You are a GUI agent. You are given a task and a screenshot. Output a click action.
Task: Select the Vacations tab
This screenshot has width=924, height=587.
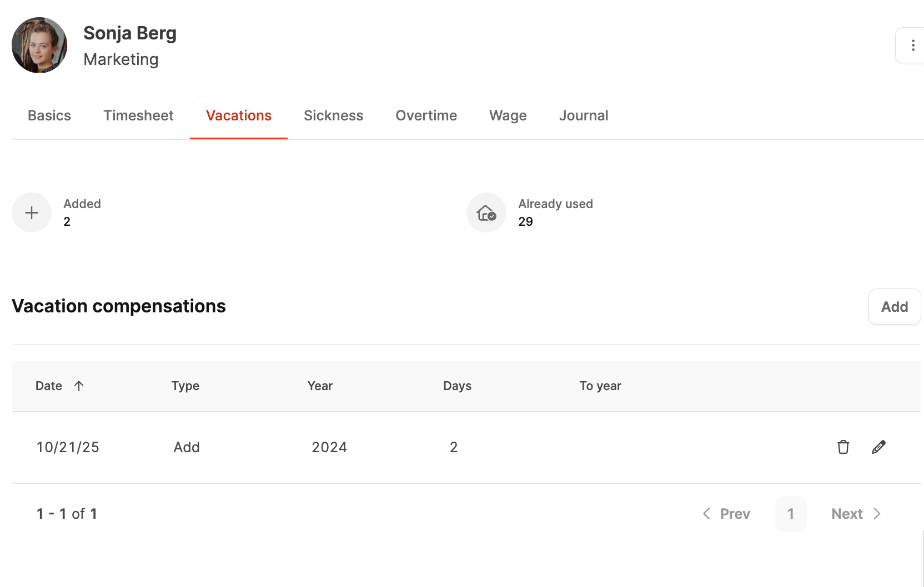click(x=239, y=115)
